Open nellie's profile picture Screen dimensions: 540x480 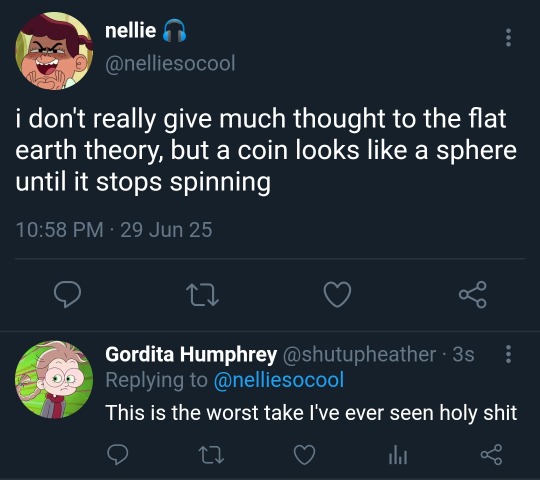click(54, 51)
